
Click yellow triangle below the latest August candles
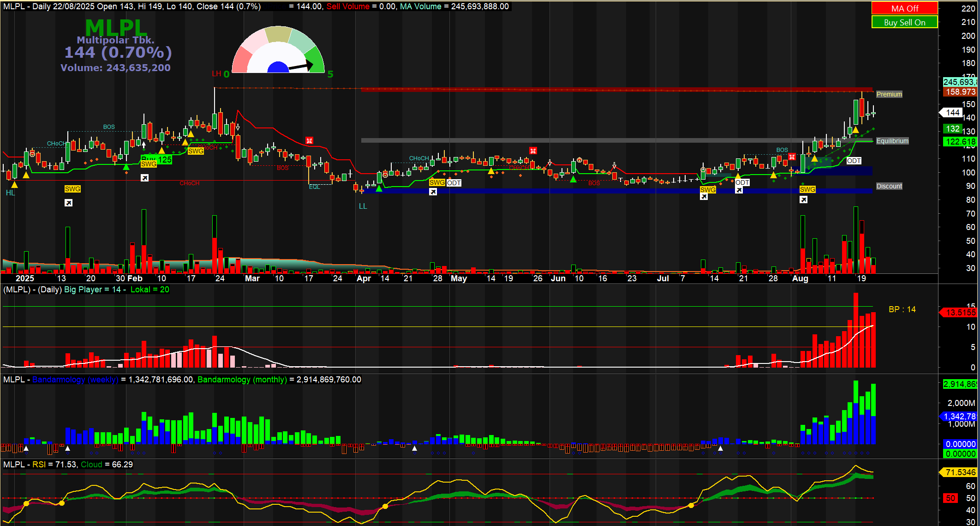click(855, 130)
